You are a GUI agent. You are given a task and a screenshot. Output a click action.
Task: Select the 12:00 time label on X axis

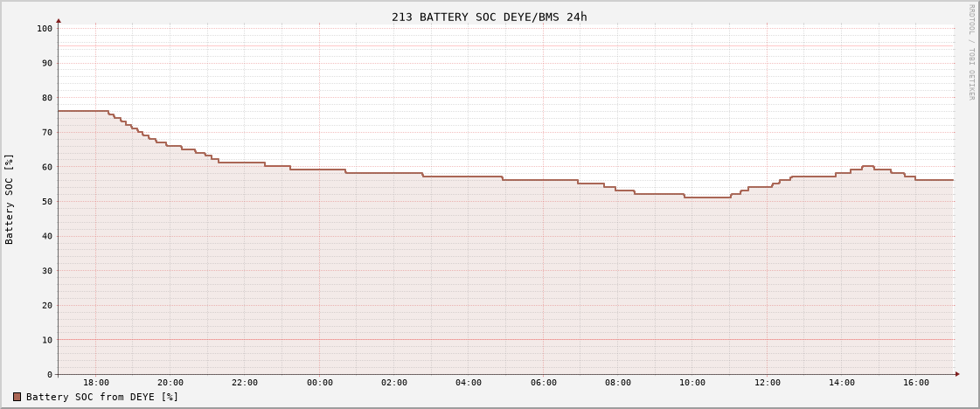tap(768, 383)
